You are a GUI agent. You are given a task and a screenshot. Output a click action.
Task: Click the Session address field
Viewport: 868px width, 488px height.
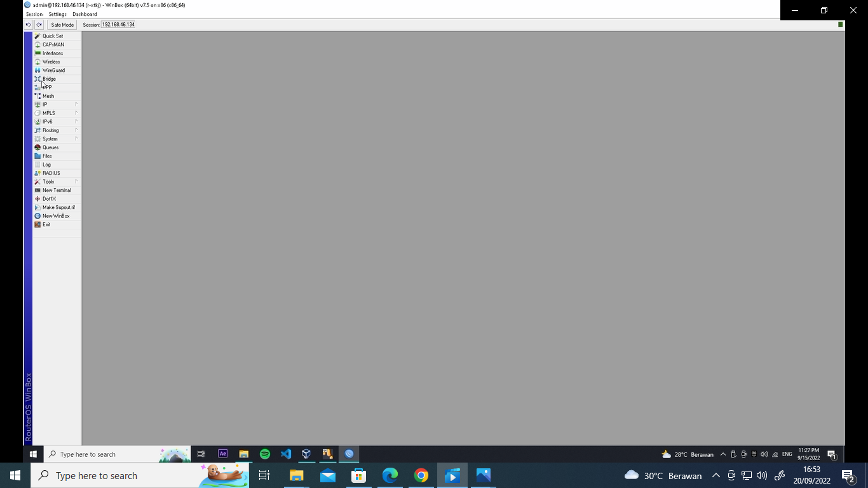(x=118, y=25)
